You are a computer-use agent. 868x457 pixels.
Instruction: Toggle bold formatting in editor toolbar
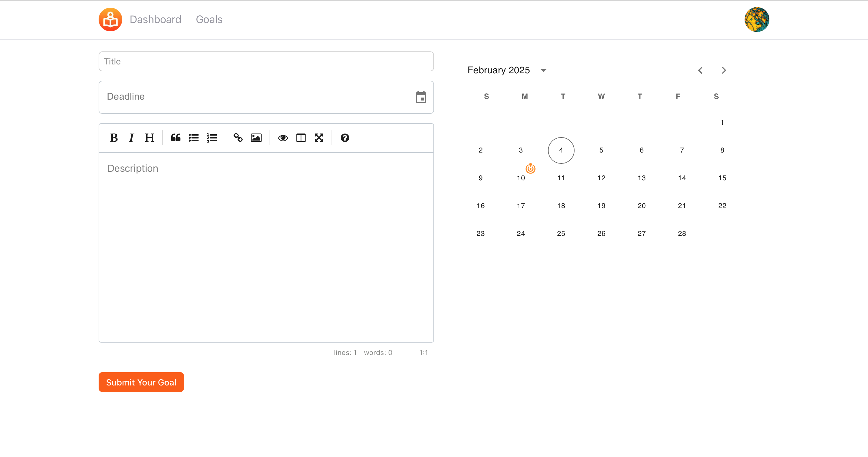(114, 138)
